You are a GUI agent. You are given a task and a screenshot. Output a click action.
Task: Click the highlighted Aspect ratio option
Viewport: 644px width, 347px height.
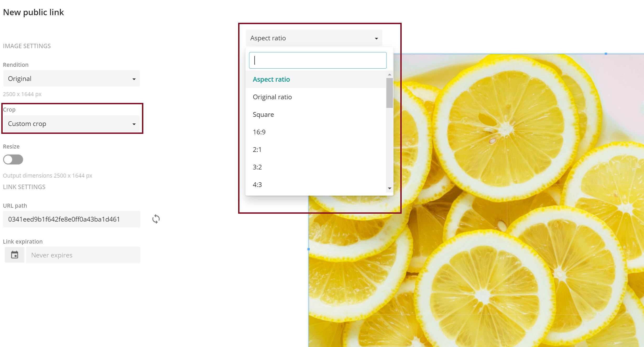[x=271, y=79]
